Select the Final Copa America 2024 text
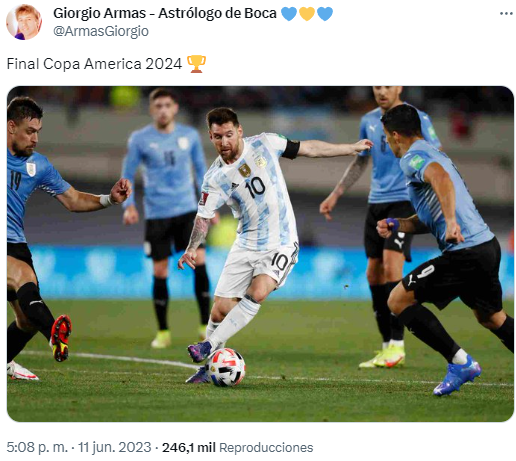Image resolution: width=516 pixels, height=461 pixels. click(94, 64)
